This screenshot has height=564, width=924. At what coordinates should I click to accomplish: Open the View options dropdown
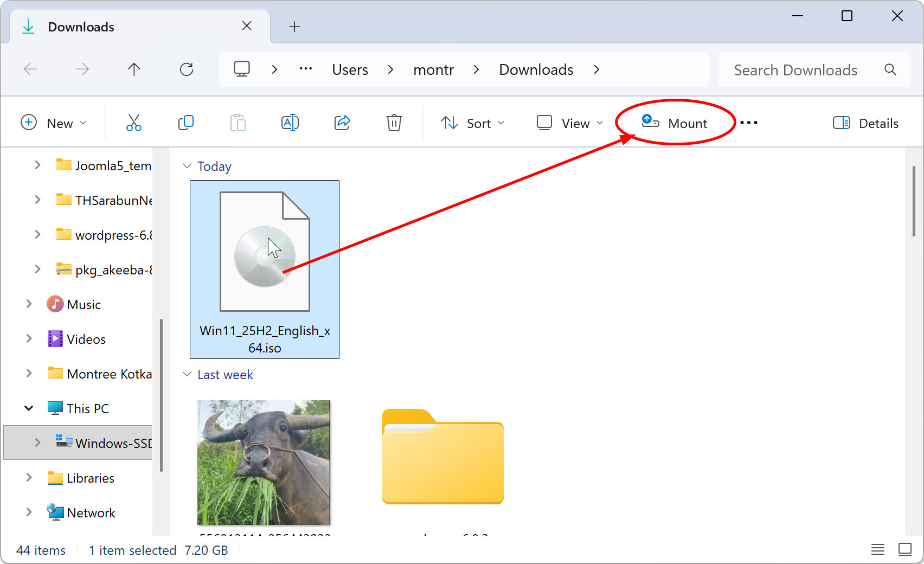[568, 123]
